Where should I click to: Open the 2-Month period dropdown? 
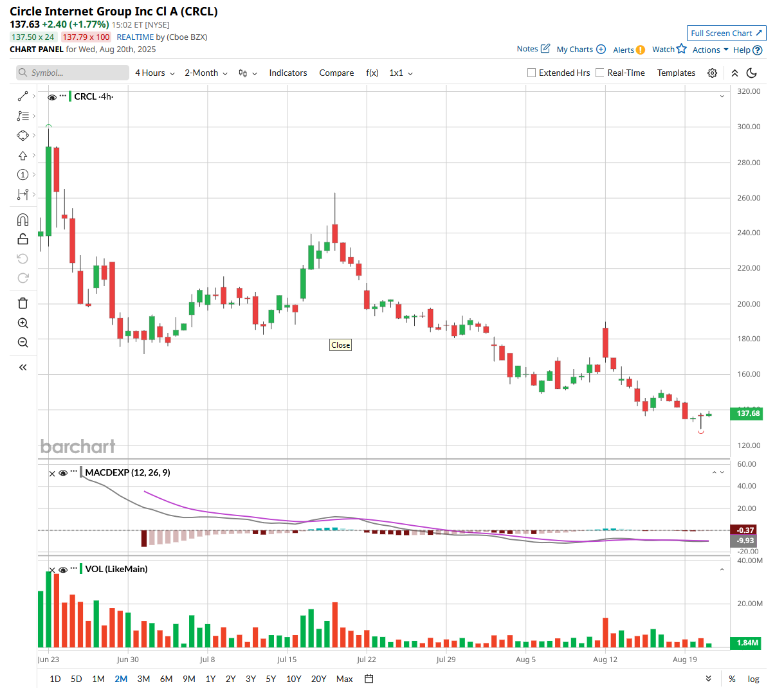206,73
